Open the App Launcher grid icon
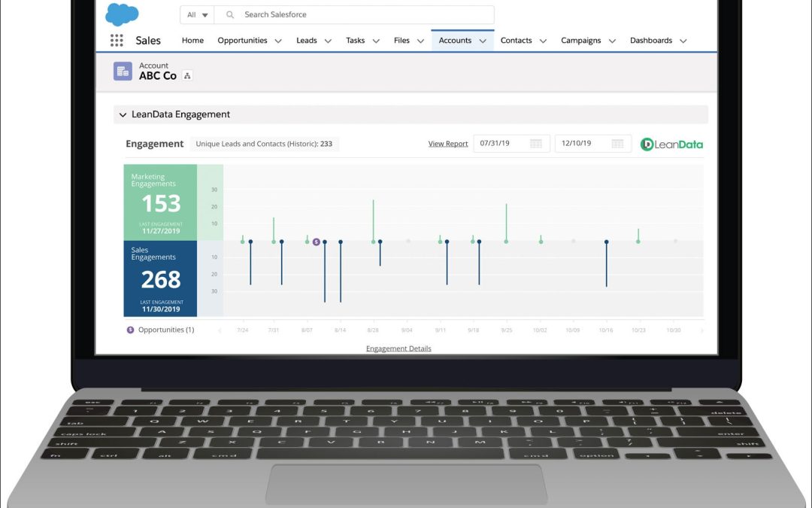 click(117, 41)
